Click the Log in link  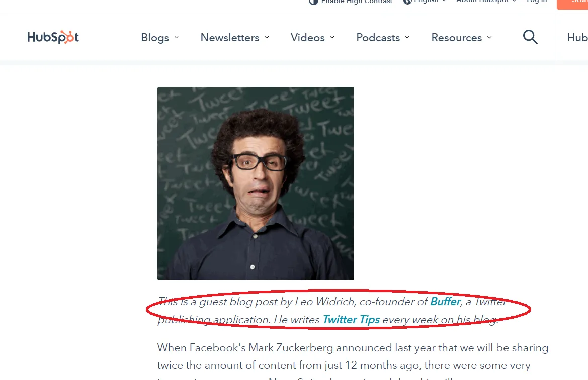537,2
